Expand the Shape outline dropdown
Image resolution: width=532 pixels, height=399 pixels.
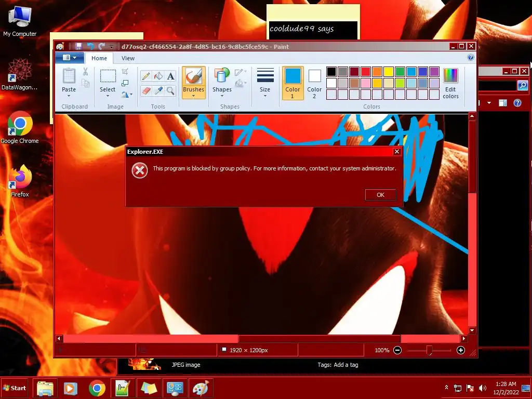[x=240, y=72]
